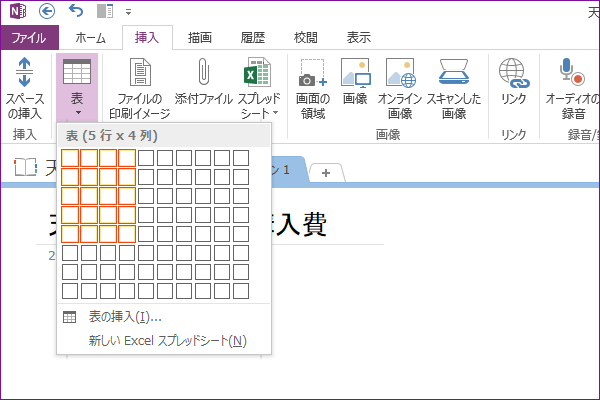Open the 校閲 tab
The height and width of the screenshot is (400, 600).
point(305,38)
